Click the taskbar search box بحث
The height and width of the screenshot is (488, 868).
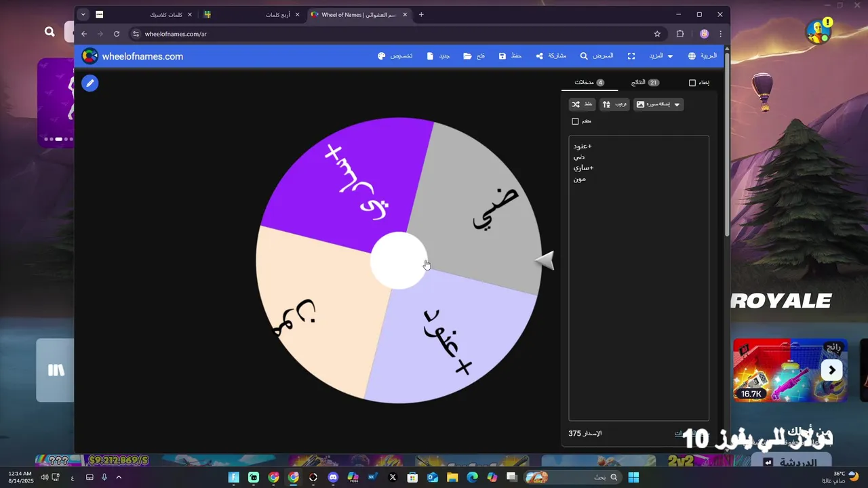pyautogui.click(x=574, y=477)
